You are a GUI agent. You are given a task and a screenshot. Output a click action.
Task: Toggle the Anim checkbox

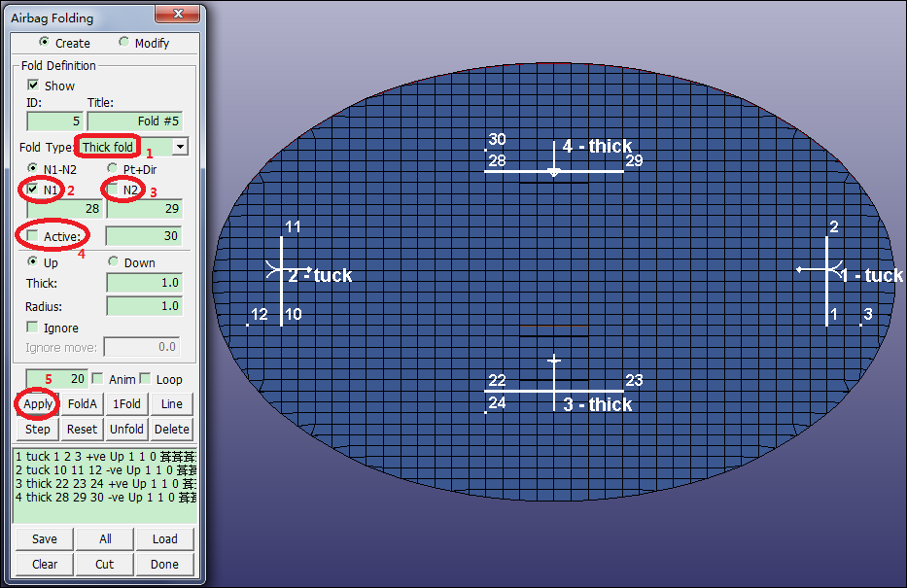tap(97, 378)
